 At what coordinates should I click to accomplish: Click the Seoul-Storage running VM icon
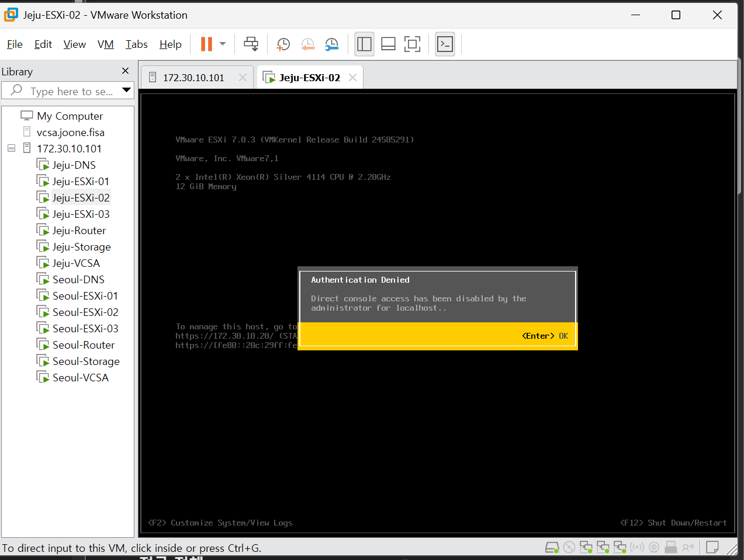(x=43, y=361)
